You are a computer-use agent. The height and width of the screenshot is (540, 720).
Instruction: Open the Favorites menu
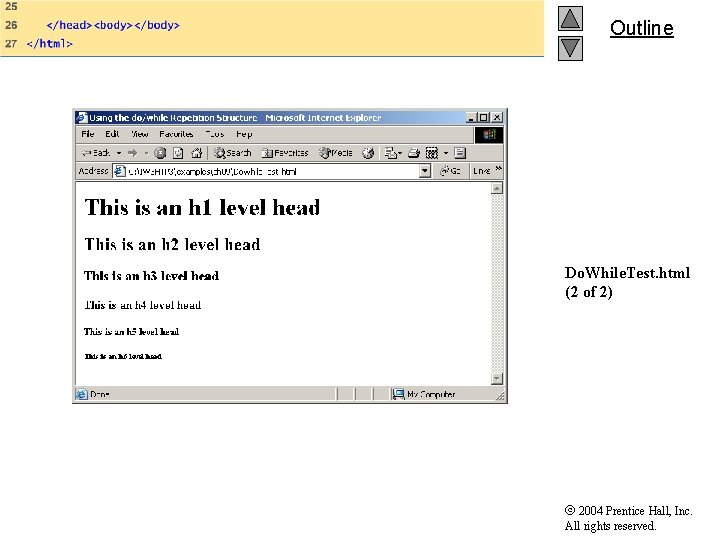click(176, 134)
